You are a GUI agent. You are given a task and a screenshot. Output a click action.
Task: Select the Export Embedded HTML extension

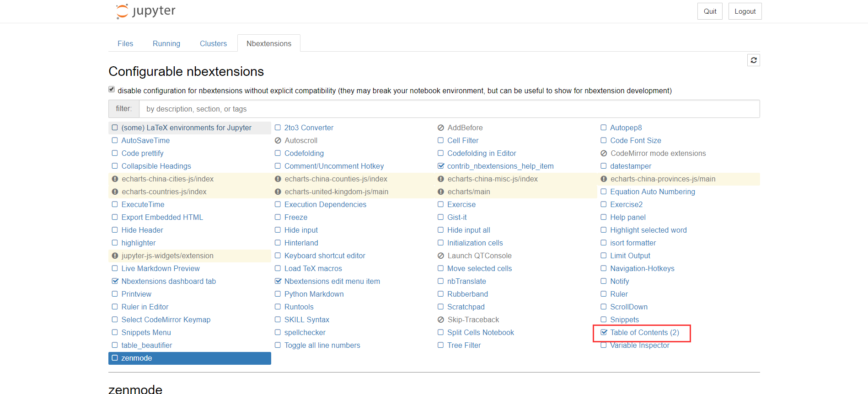(162, 218)
